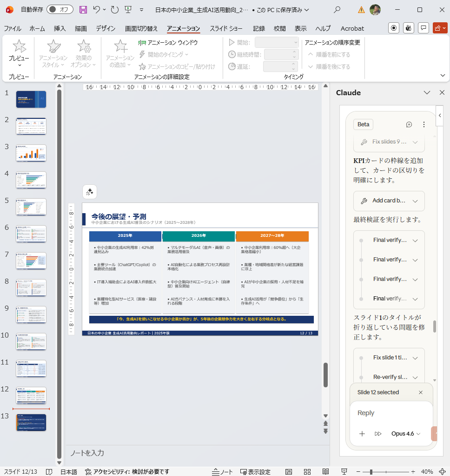Image resolution: width=450 pixels, height=476 pixels.
Task: Select slide 7 thumbnail
Action: coord(31,261)
